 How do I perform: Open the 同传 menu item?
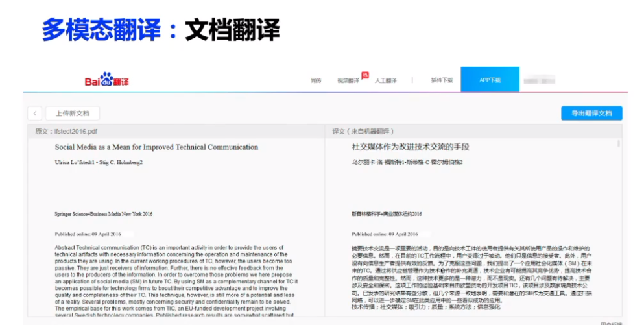tap(316, 80)
